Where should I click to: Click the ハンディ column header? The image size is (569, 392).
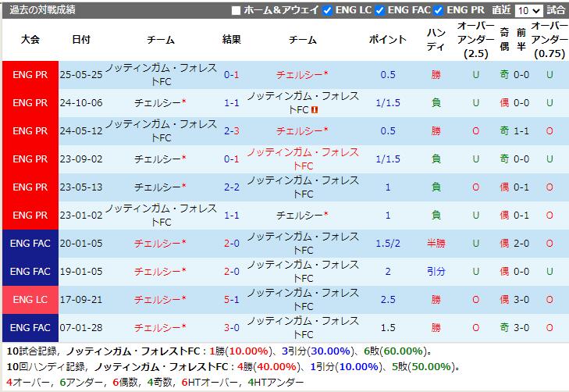tap(436, 40)
